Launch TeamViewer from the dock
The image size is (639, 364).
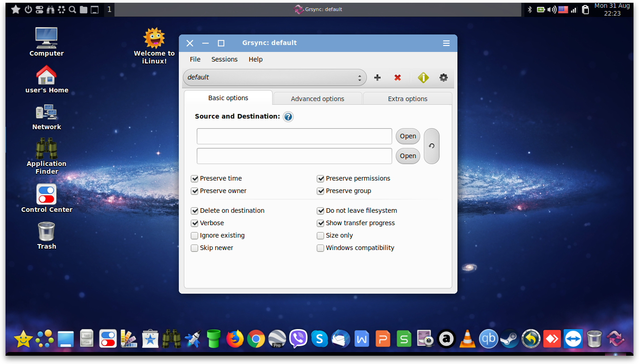(573, 339)
